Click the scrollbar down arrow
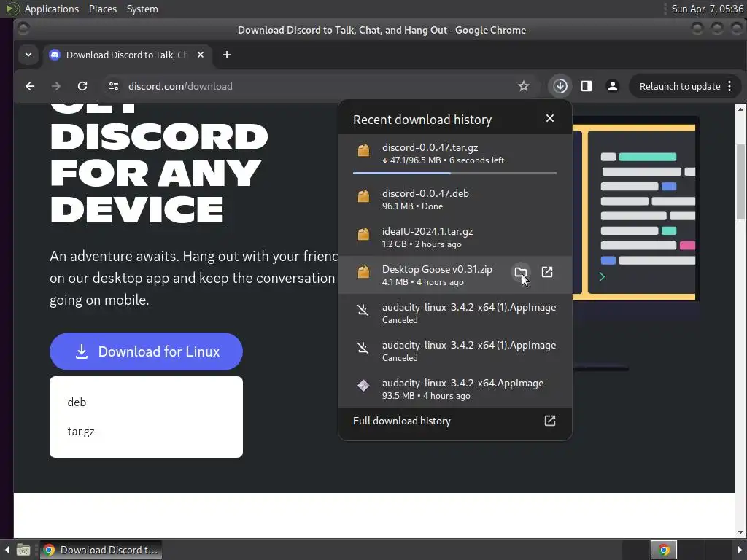This screenshot has height=560, width=747. (x=741, y=532)
